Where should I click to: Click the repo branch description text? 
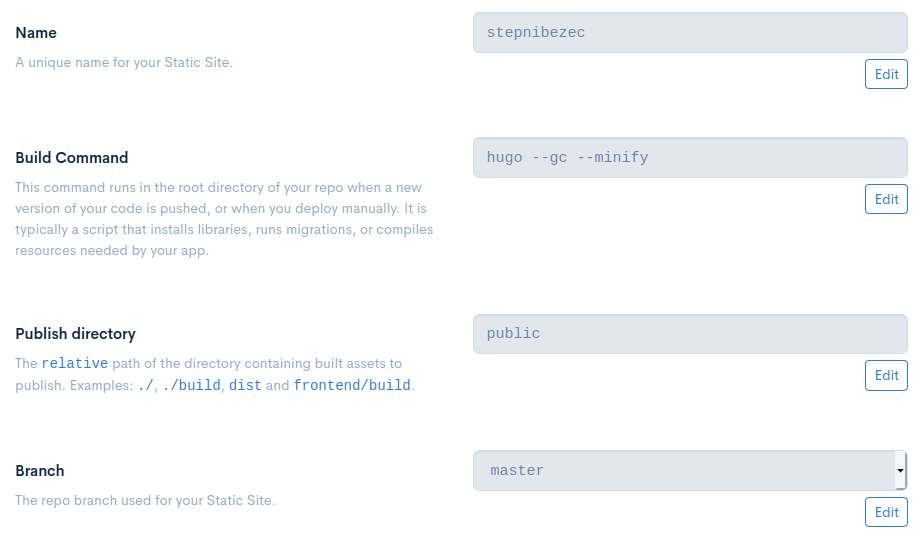coord(145,500)
